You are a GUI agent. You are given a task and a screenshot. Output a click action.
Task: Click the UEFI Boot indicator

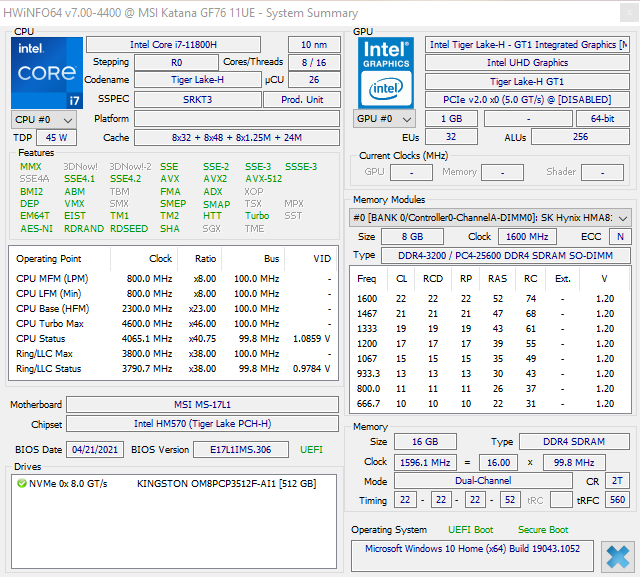470,530
